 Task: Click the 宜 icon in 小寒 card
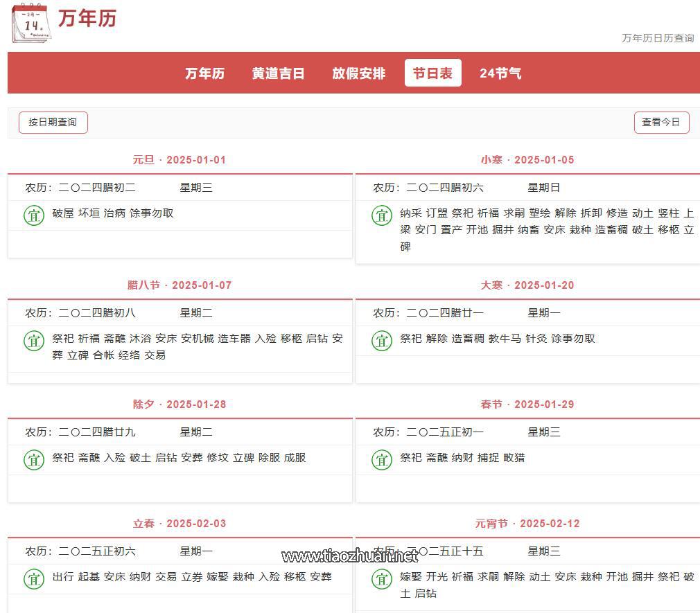(x=382, y=215)
